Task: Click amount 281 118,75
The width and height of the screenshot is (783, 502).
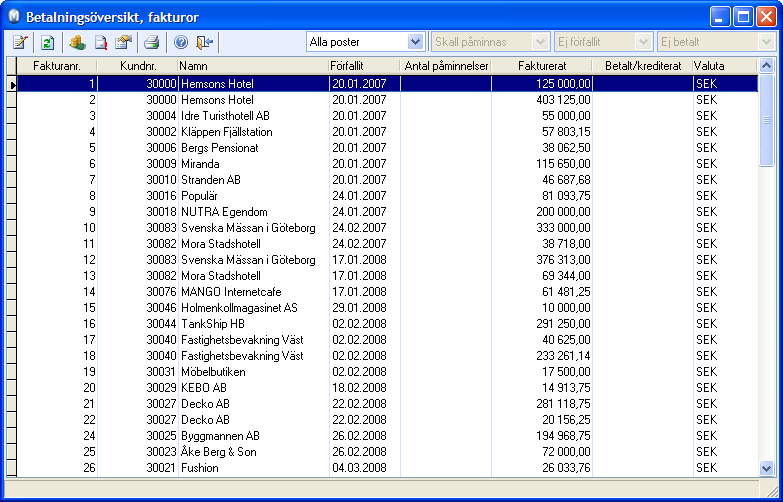Action: pos(563,404)
